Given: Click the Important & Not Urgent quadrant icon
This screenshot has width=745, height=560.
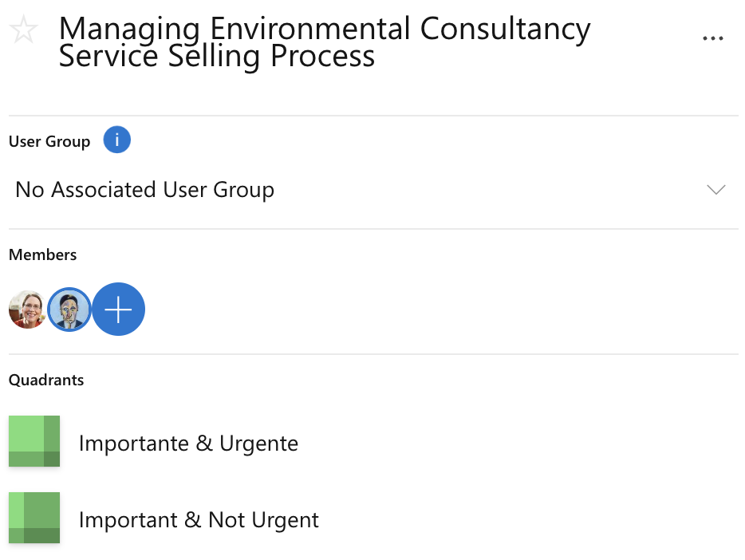Looking at the screenshot, I should click(34, 518).
